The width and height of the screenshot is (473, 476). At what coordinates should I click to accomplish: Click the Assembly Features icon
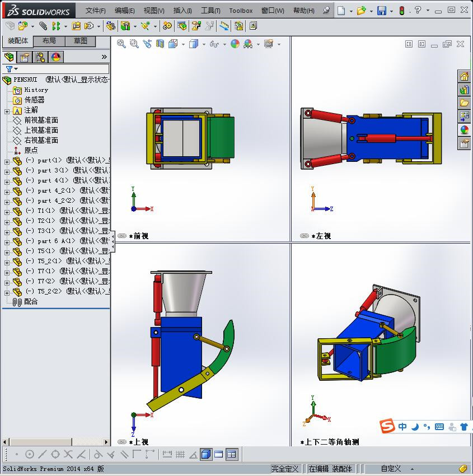click(125, 26)
